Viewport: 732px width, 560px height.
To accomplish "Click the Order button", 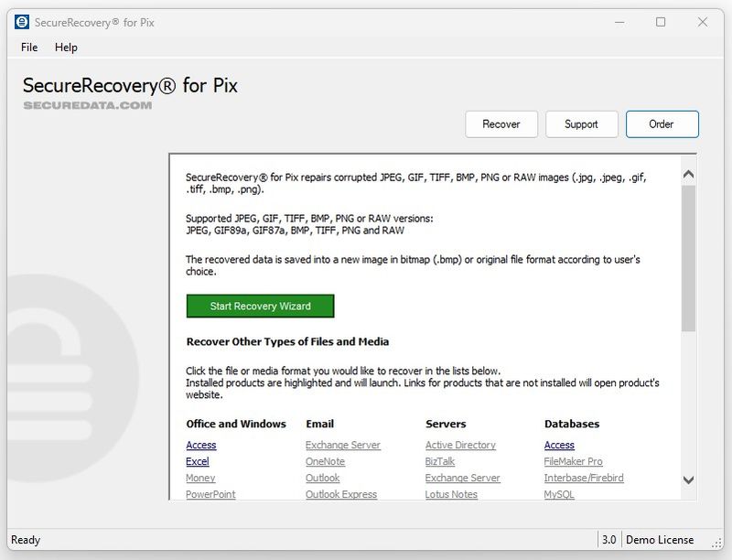I will 662,124.
